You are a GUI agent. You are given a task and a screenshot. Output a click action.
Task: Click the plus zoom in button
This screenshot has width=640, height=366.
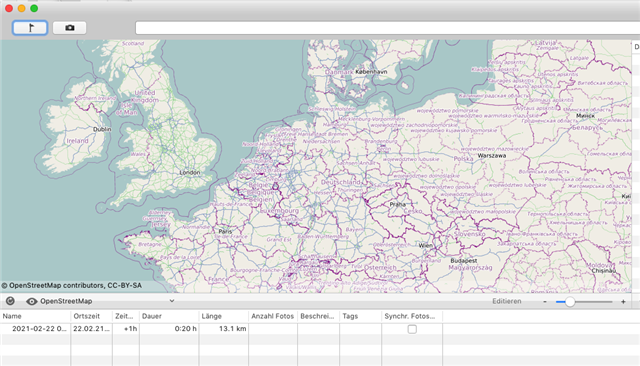[x=623, y=302]
